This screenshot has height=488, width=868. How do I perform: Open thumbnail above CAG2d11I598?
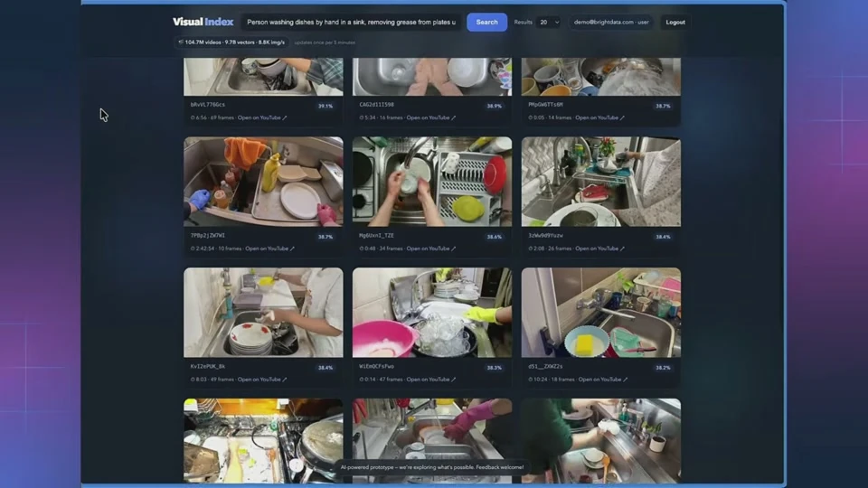[x=432, y=77]
